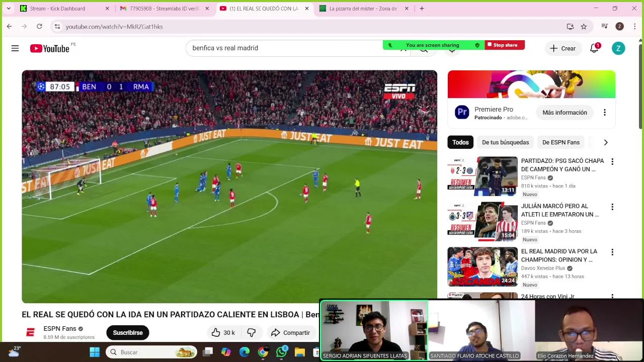Image resolution: width=644 pixels, height=362 pixels.
Task: Open the ESPN Fans channel name link
Action: click(x=59, y=328)
